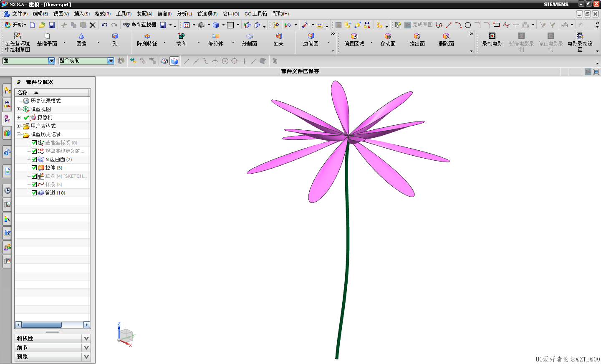Expand the 用户表达式 tree node
Screen dimensions: 601x364
point(18,126)
